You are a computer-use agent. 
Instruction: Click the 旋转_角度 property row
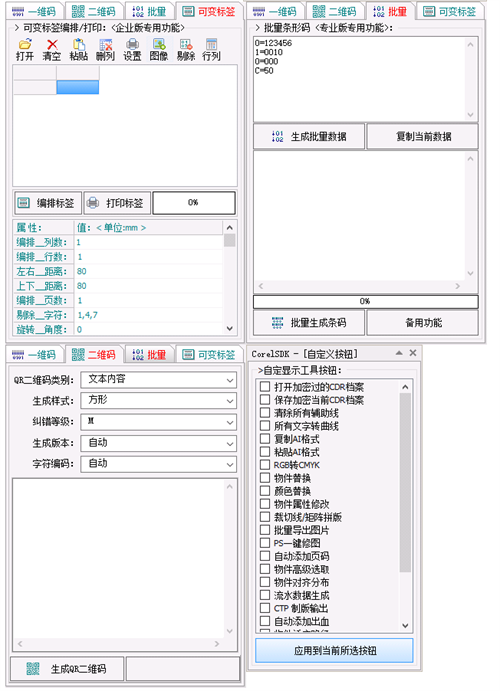point(119,329)
